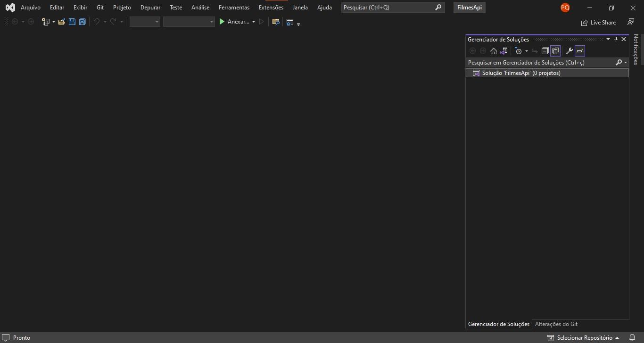The image size is (644, 343).
Task: Click the Forward arrow in Solution Explorer toolbar
Action: pos(483,51)
